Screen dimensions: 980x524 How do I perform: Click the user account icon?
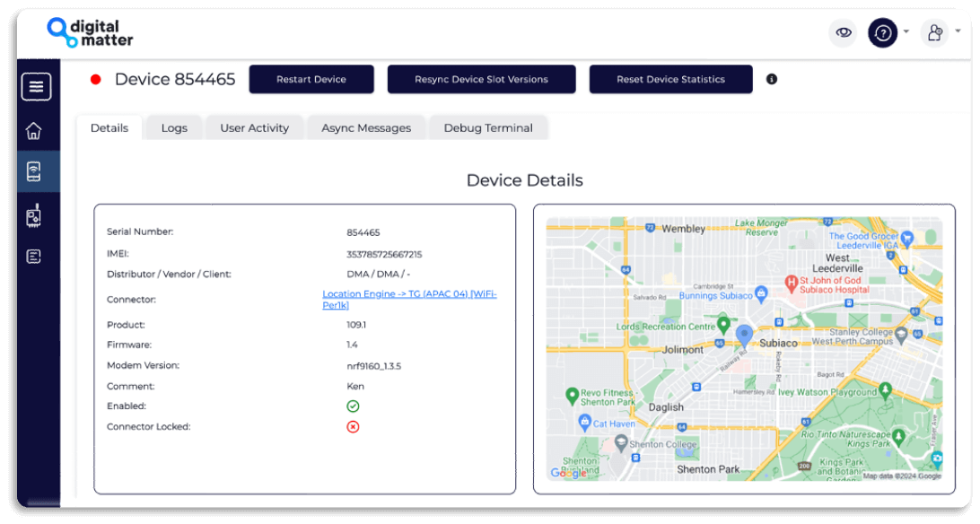933,32
